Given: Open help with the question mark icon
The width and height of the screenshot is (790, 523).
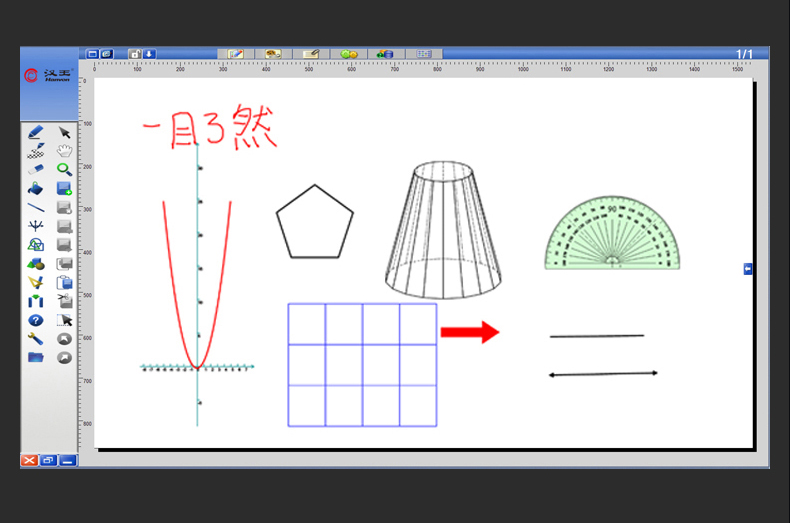Looking at the screenshot, I should (36, 320).
